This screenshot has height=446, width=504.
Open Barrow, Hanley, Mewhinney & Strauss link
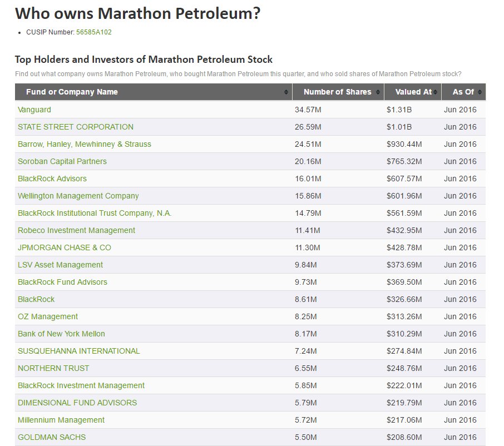(84, 144)
